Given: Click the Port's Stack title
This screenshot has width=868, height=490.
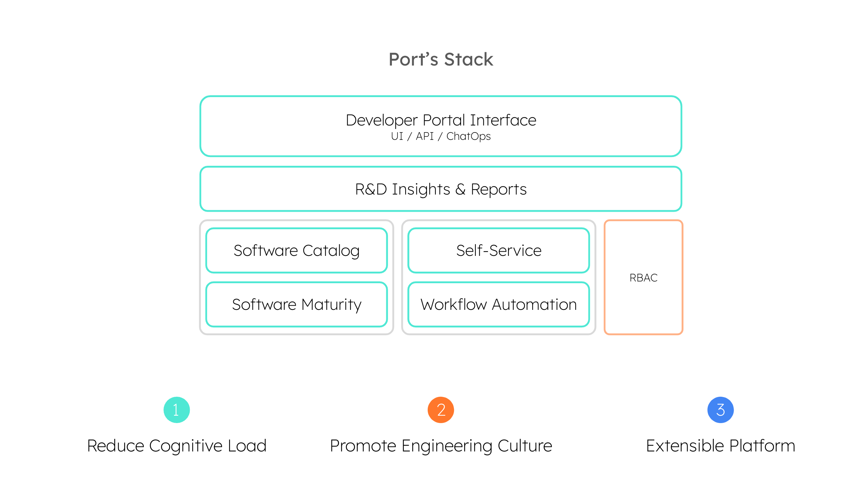Looking at the screenshot, I should point(441,59).
